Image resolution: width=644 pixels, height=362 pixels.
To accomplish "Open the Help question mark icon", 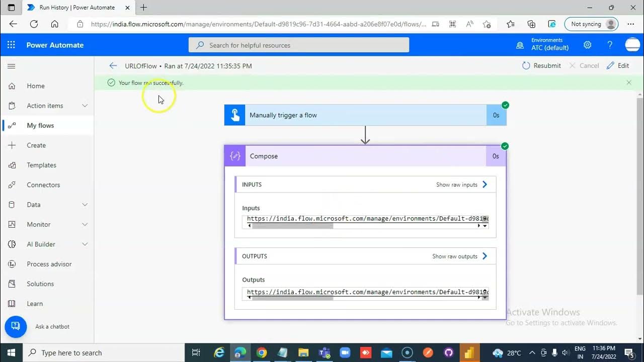I will click(x=610, y=45).
